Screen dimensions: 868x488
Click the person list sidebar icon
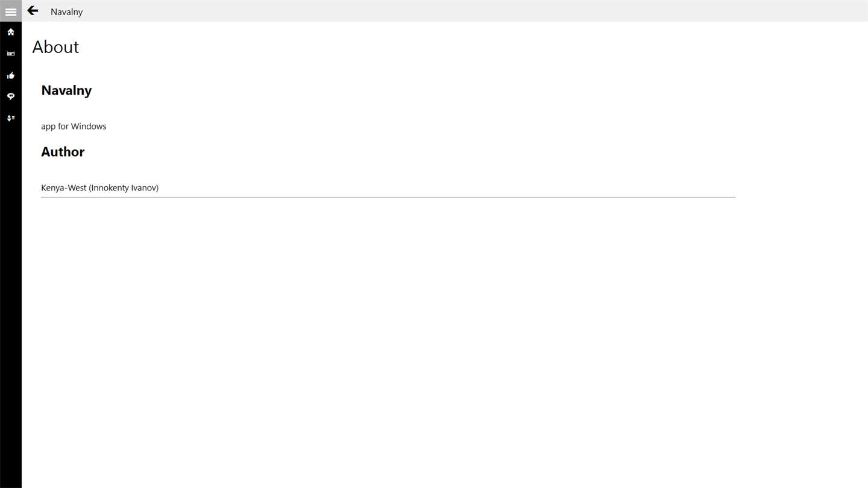point(11,118)
